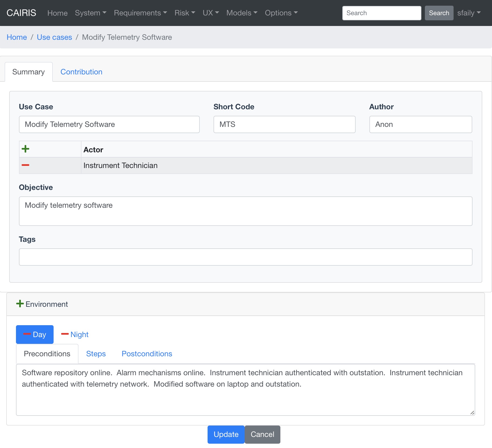Switch to the Steps tab
The height and width of the screenshot is (448, 492).
96,354
